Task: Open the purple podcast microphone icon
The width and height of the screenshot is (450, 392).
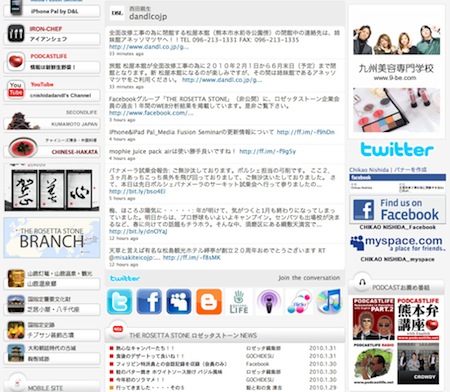Action: tap(269, 302)
